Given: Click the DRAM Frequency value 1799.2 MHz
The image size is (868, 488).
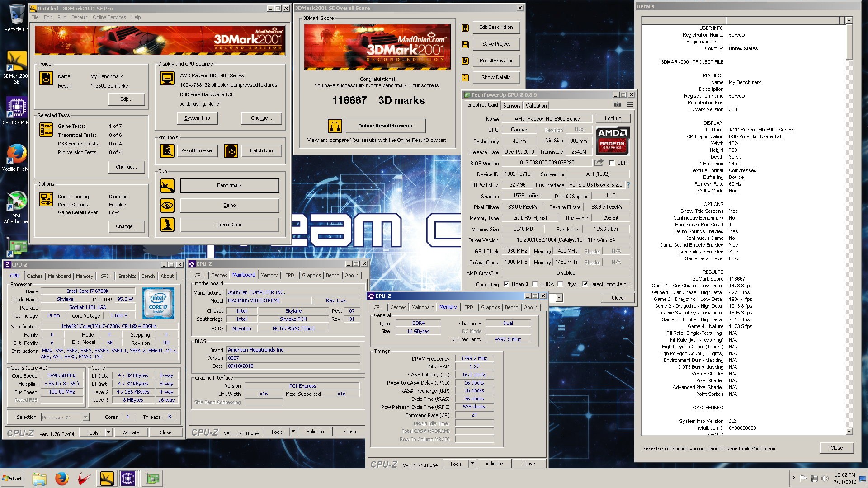Looking at the screenshot, I should pyautogui.click(x=474, y=358).
